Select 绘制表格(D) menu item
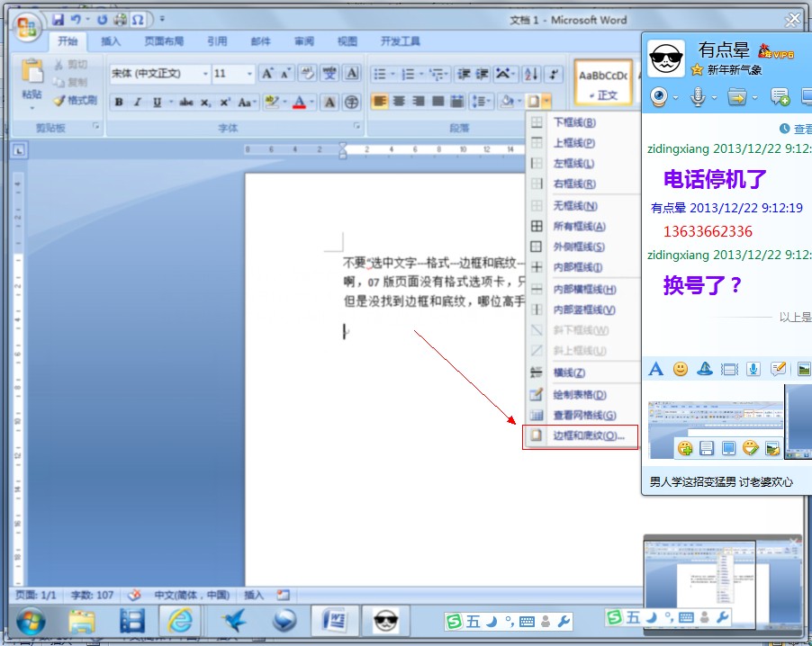 [x=582, y=395]
